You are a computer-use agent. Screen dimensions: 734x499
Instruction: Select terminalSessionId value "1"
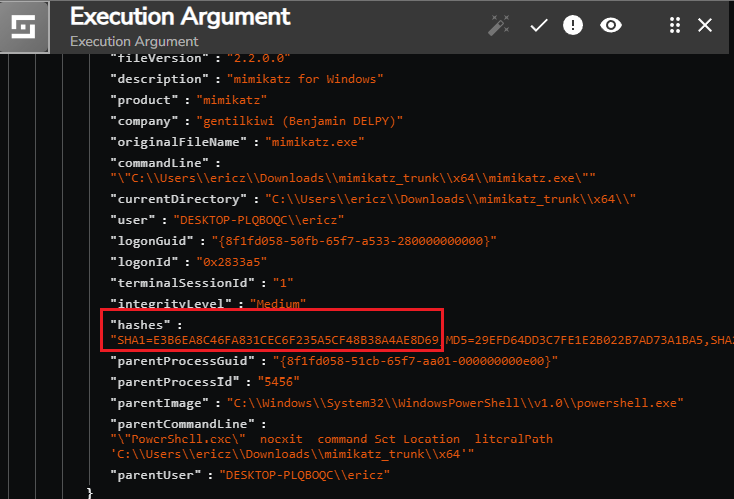(283, 283)
